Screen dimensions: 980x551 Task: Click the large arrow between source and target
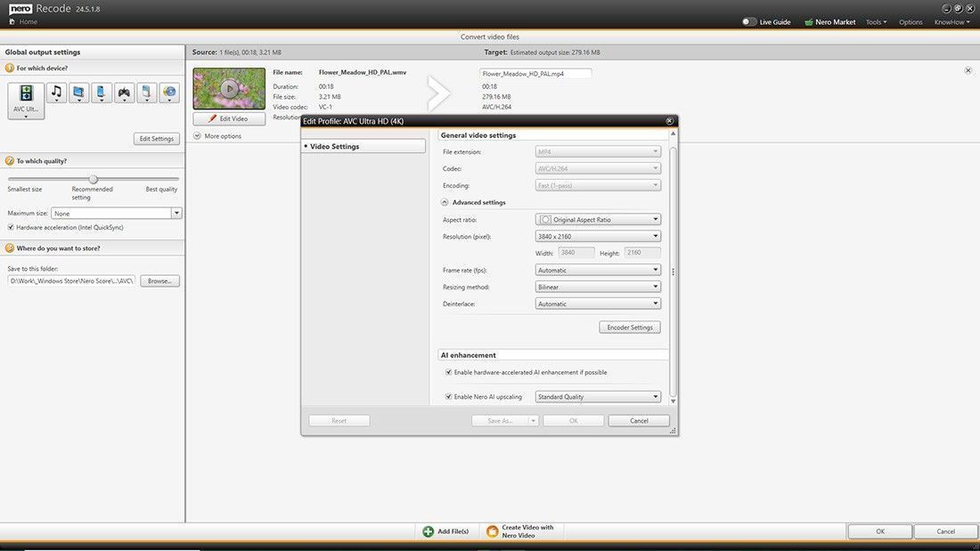[x=438, y=93]
